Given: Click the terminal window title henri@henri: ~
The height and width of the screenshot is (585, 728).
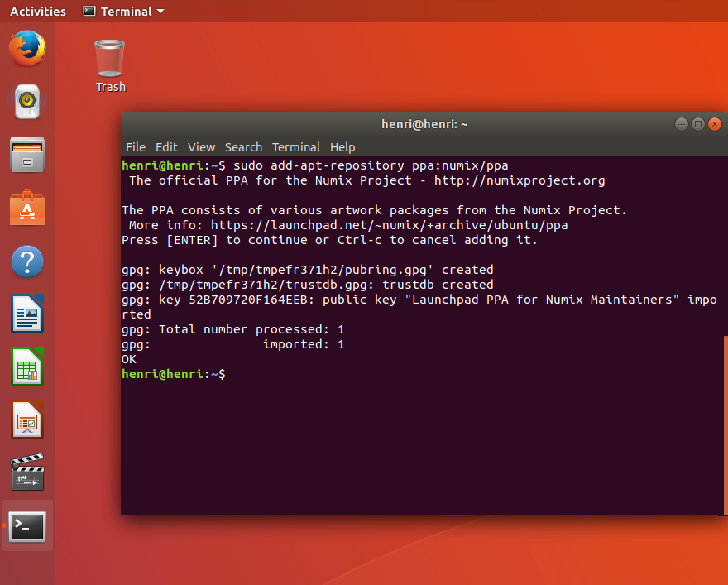Looking at the screenshot, I should pos(424,124).
